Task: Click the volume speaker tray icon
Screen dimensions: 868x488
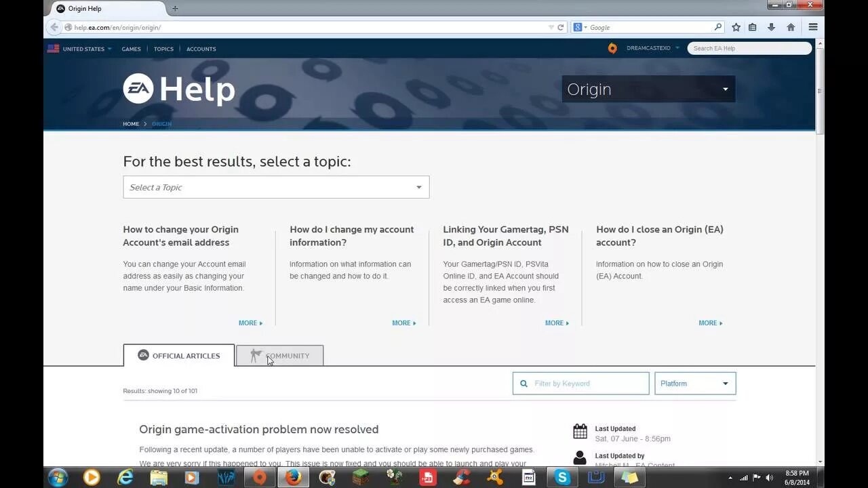Action: [770, 478]
